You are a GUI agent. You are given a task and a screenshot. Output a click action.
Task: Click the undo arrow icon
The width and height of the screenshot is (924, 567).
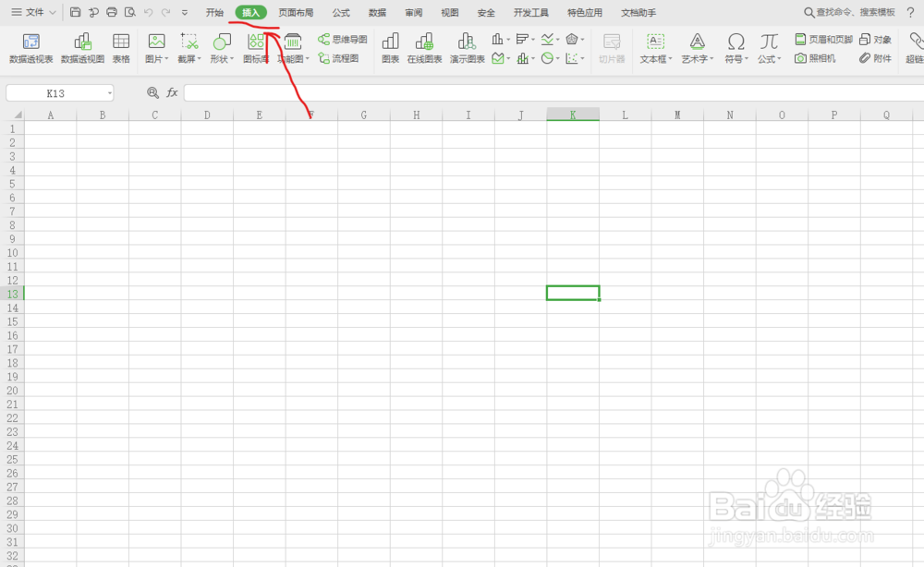point(148,12)
